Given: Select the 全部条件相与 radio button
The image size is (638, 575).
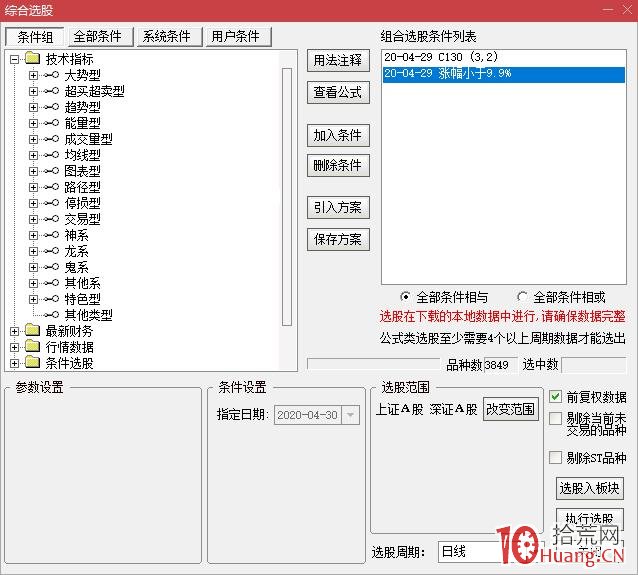Looking at the screenshot, I should (405, 297).
